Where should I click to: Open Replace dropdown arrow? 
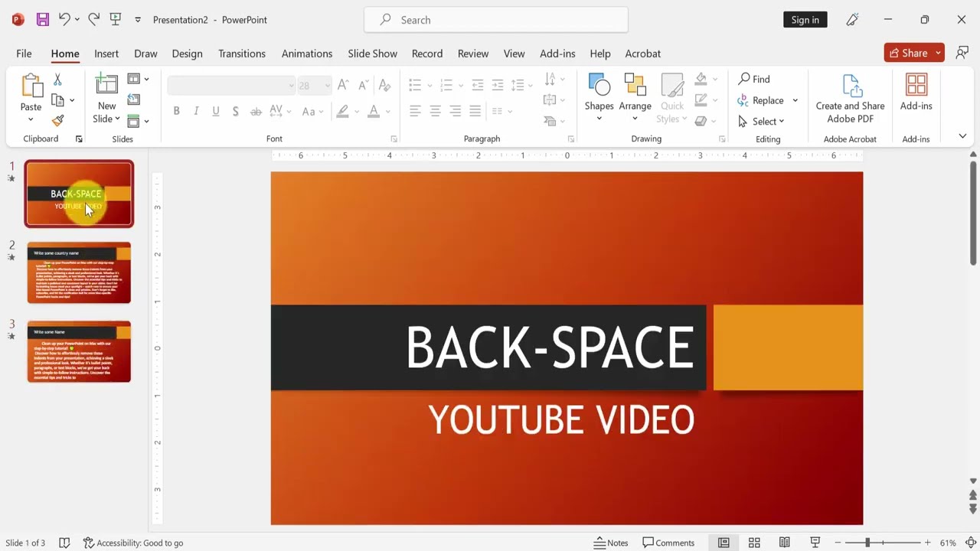[x=795, y=100]
